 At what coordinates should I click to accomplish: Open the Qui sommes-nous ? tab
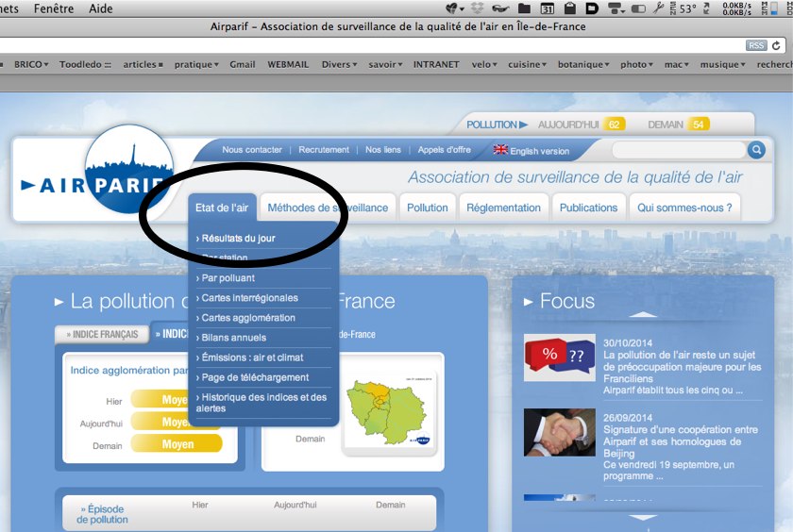684,208
